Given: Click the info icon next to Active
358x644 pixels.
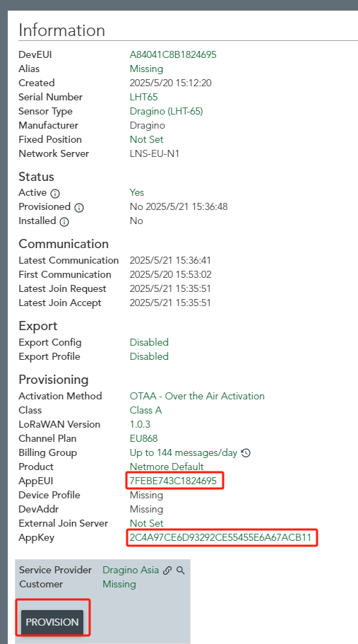Looking at the screenshot, I should [x=55, y=193].
